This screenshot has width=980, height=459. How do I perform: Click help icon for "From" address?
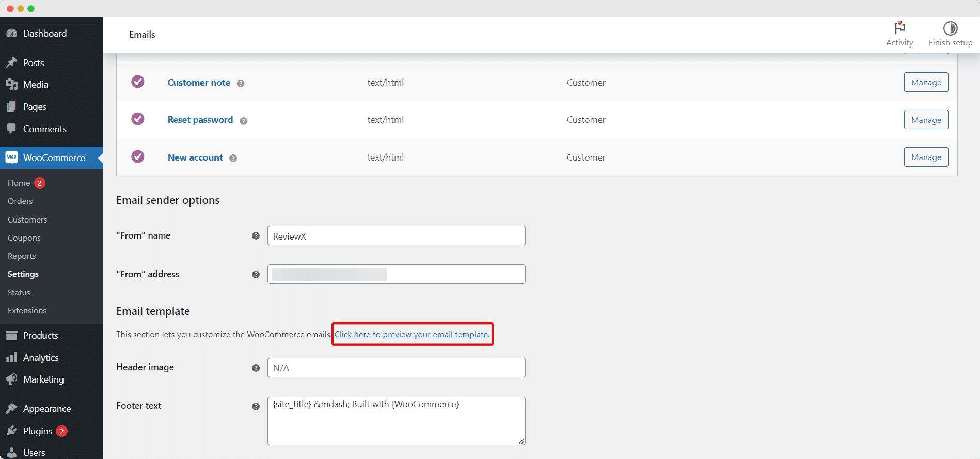(256, 274)
